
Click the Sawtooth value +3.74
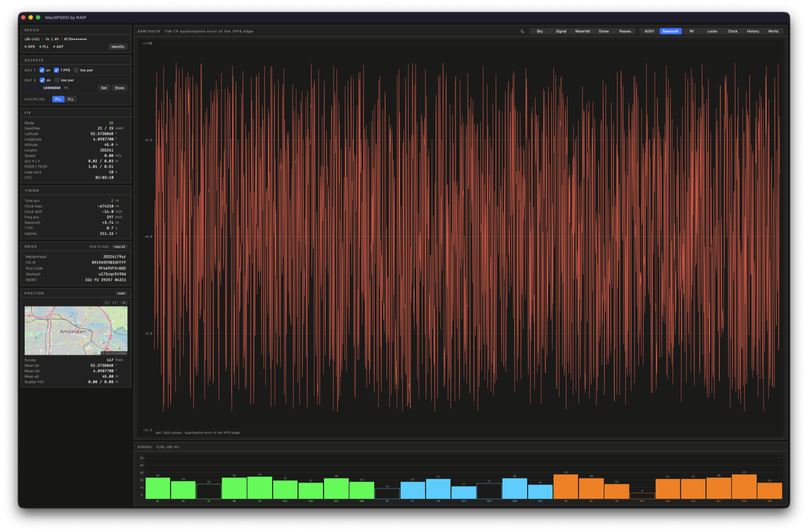tap(108, 223)
